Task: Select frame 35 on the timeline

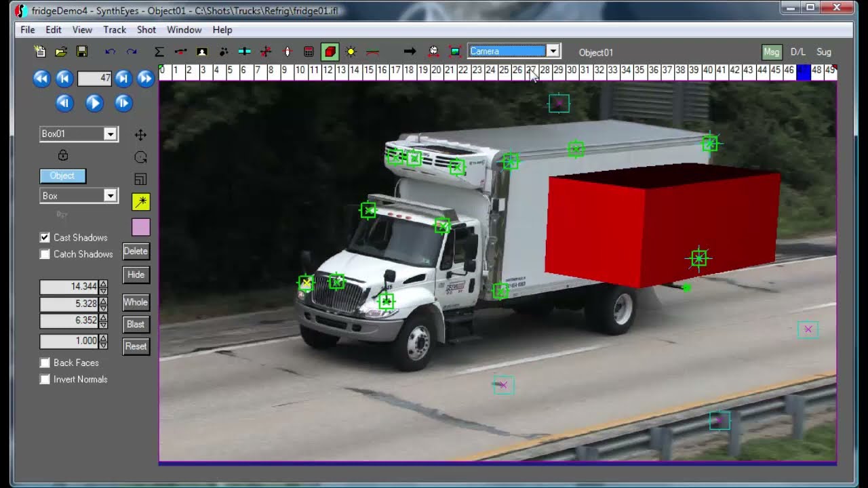Action: pos(639,70)
